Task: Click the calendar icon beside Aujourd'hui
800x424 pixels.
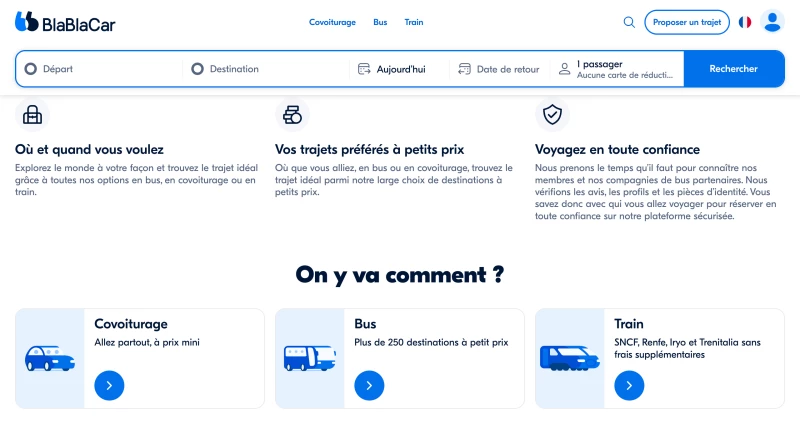Action: coord(364,69)
